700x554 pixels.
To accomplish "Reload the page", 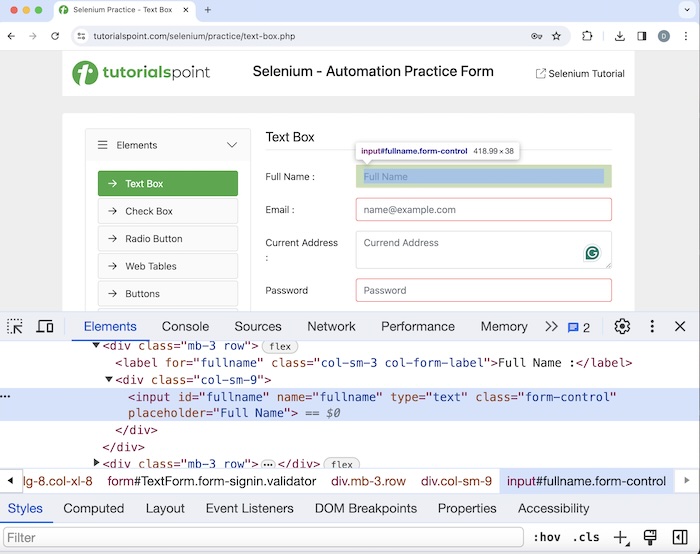I will (x=55, y=36).
